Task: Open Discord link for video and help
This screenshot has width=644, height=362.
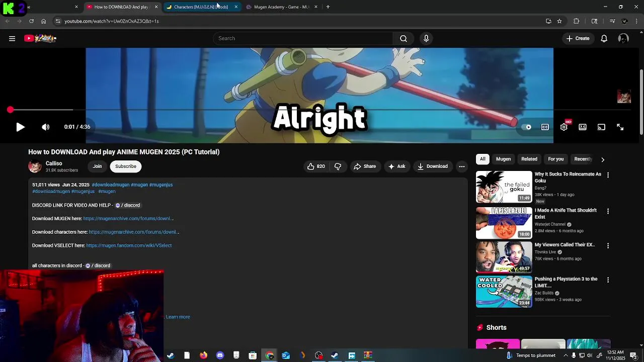Action: 128,205
